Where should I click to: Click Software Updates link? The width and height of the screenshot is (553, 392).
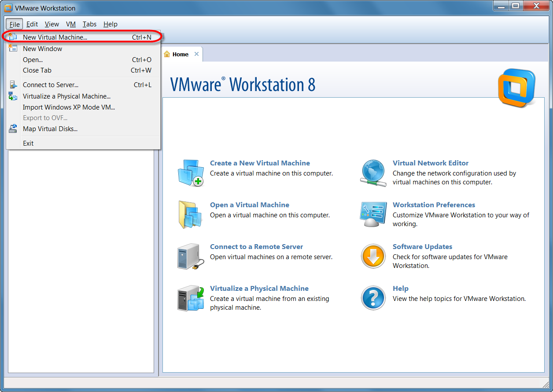[423, 247]
